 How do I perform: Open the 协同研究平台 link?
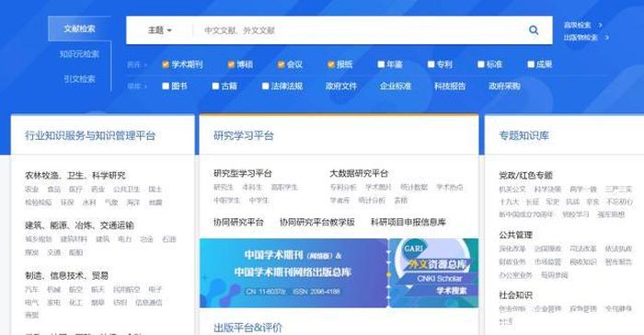point(238,222)
